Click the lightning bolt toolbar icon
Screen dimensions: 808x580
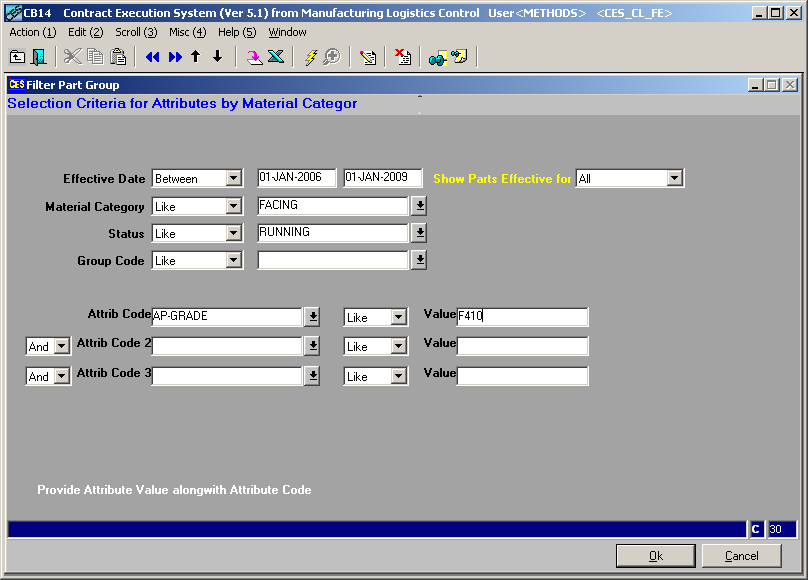310,57
